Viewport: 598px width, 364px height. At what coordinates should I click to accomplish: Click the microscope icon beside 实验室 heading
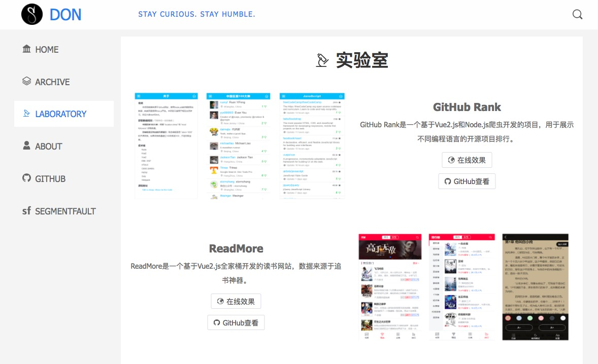tap(322, 60)
